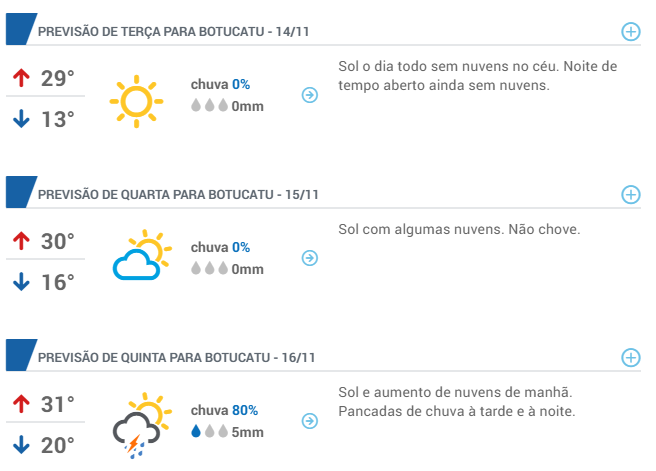Click the 'chuva 80%' rain probability text
Screen dimensions: 656x471
(224, 410)
